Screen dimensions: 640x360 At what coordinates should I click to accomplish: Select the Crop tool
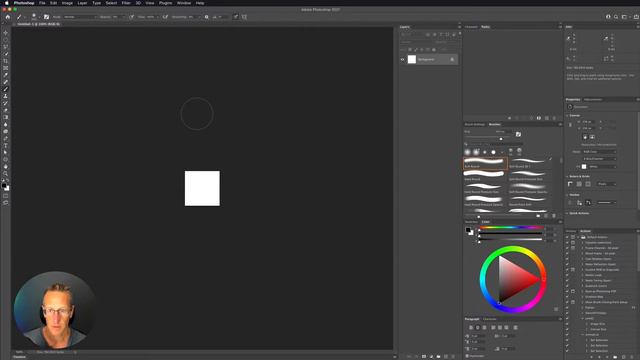click(6, 61)
